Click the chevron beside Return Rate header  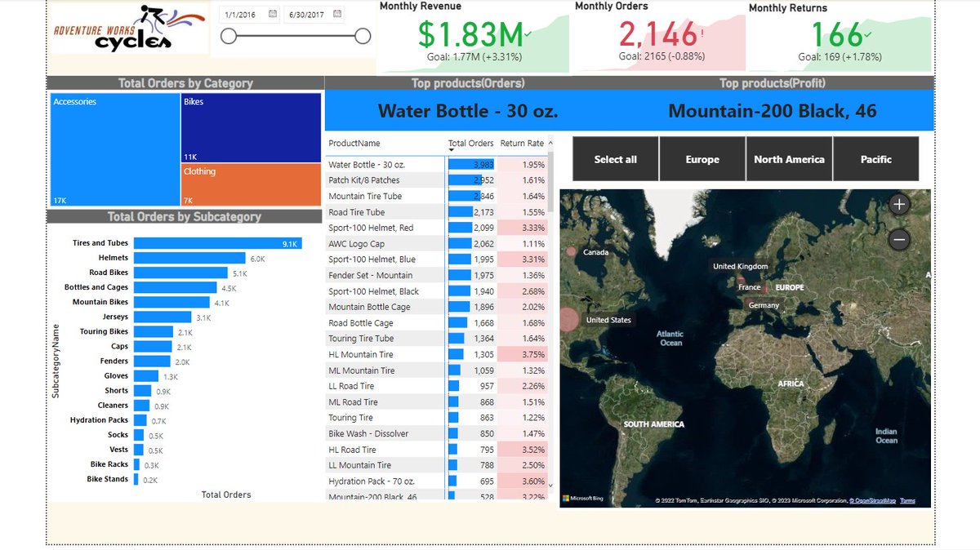click(548, 143)
